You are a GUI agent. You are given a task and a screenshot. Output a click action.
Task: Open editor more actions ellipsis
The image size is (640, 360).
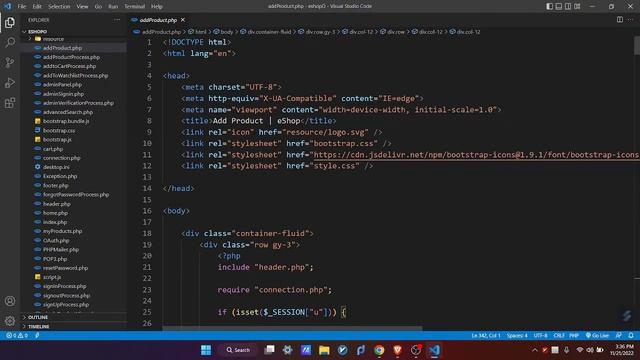coord(631,20)
